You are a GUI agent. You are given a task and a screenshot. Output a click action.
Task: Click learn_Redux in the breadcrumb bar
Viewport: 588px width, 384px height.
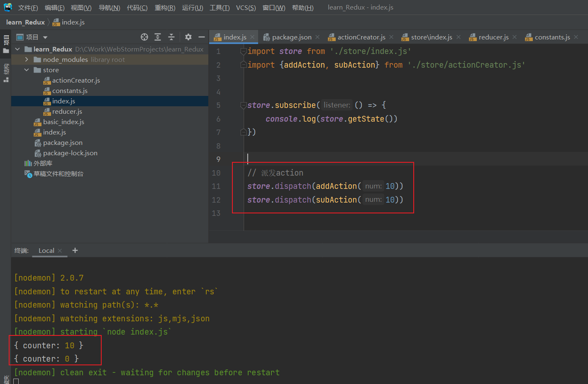point(25,22)
